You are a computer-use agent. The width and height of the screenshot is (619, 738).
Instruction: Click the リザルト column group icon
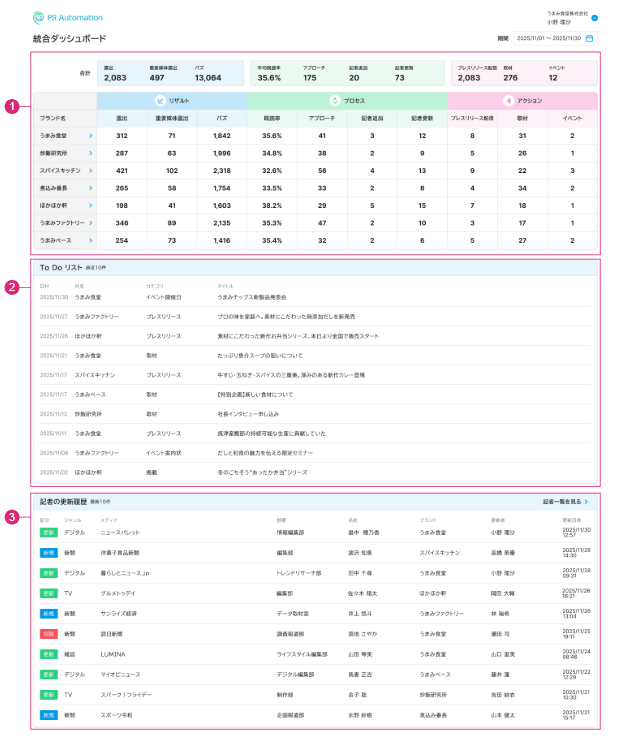coord(159,101)
